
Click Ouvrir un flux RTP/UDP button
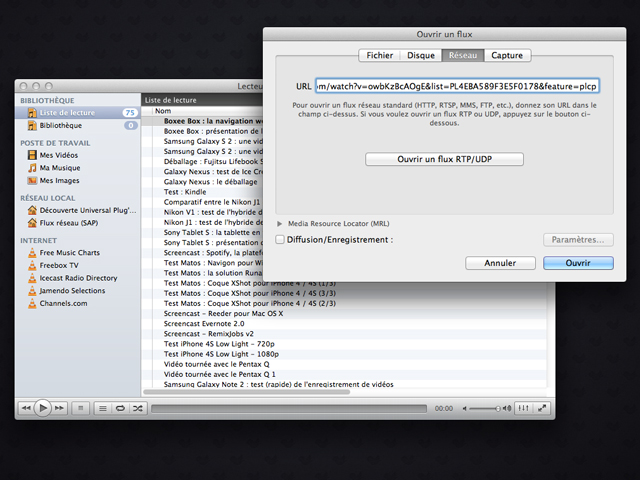click(x=444, y=159)
